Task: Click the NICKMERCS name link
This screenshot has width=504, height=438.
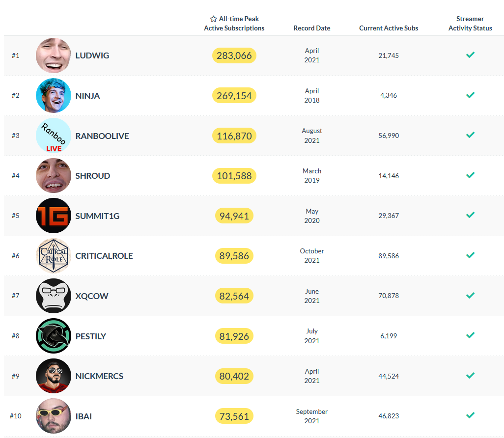Action: pos(99,376)
